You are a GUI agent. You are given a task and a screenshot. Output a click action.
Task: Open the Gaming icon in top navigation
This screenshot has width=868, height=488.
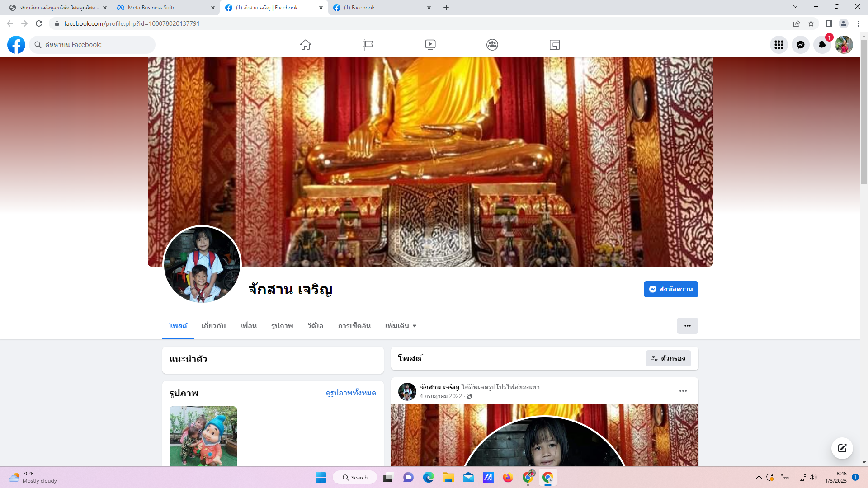[555, 45]
